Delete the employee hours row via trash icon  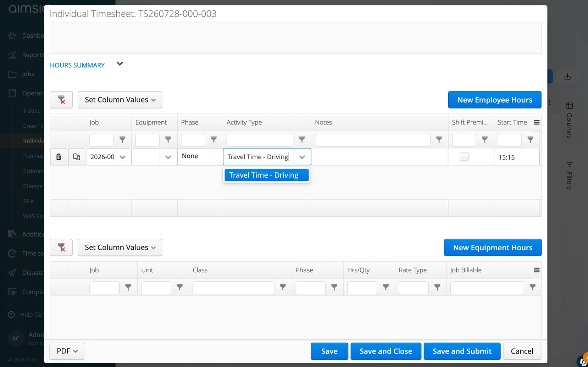click(x=59, y=157)
